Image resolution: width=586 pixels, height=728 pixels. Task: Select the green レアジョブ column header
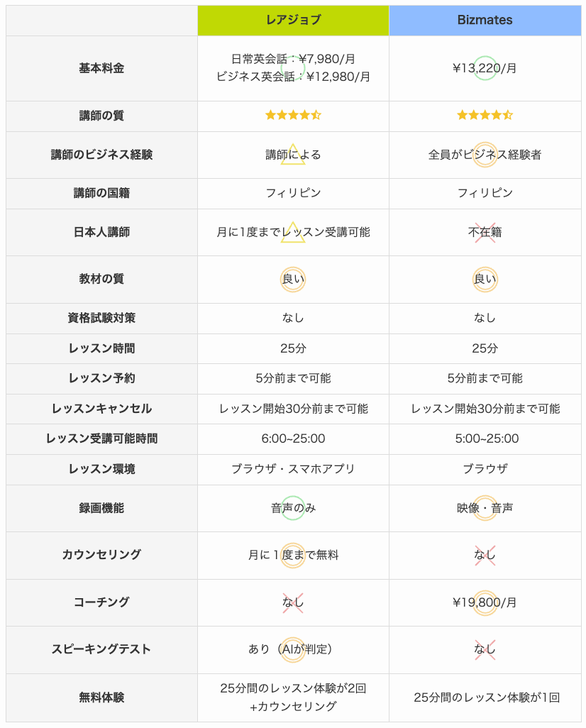click(x=293, y=21)
